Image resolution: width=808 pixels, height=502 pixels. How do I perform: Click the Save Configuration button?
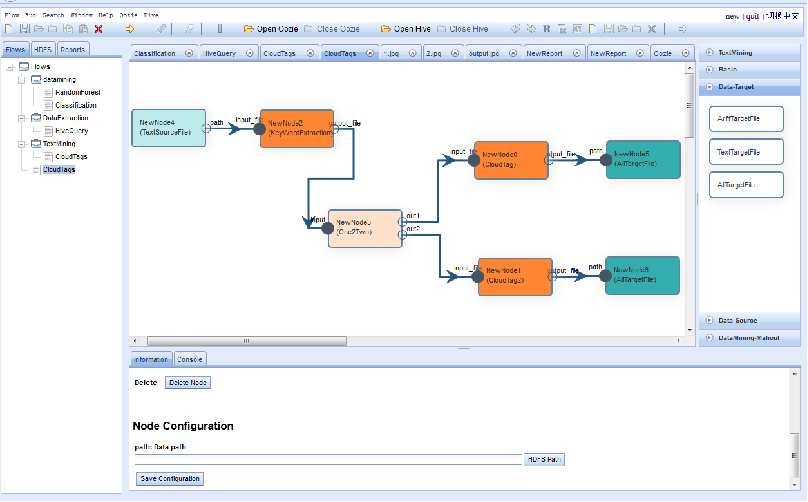170,479
